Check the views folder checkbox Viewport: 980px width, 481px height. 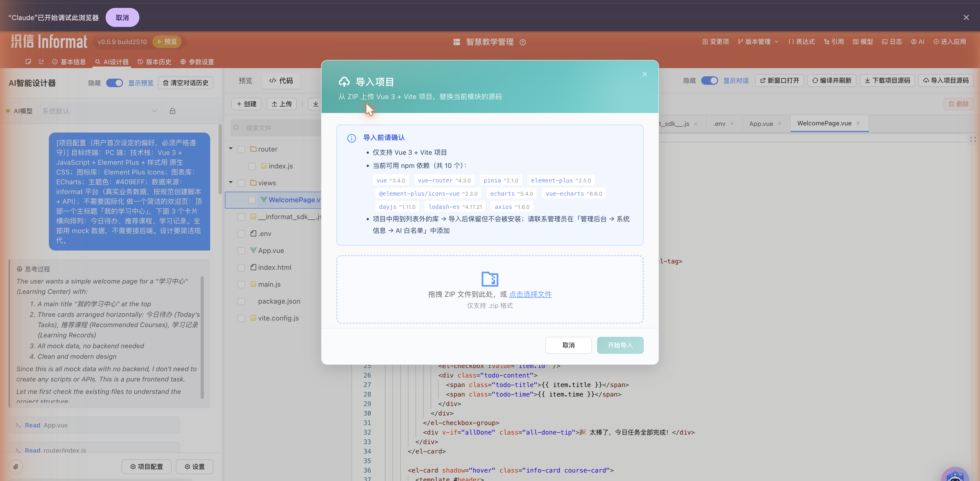pyautogui.click(x=241, y=183)
